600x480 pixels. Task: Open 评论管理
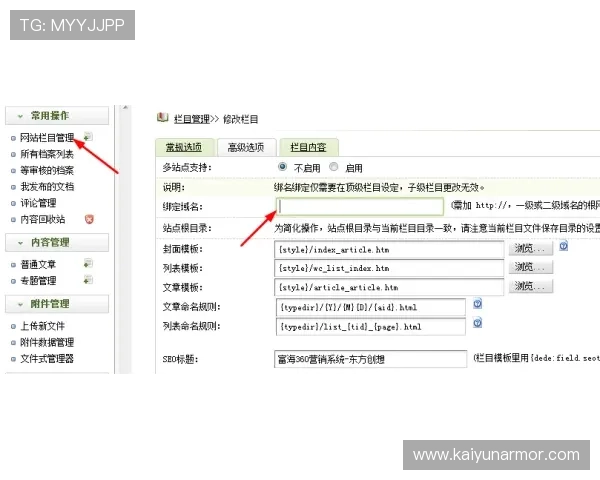(x=38, y=203)
